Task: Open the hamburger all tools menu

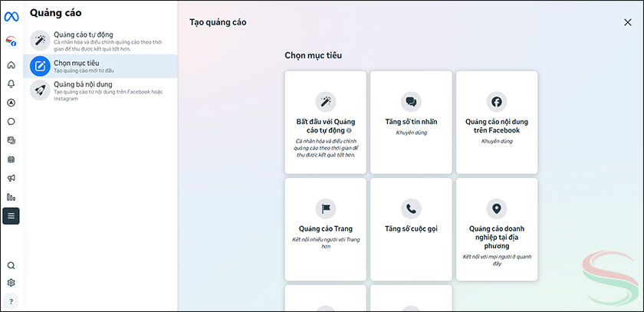Action: tap(11, 216)
